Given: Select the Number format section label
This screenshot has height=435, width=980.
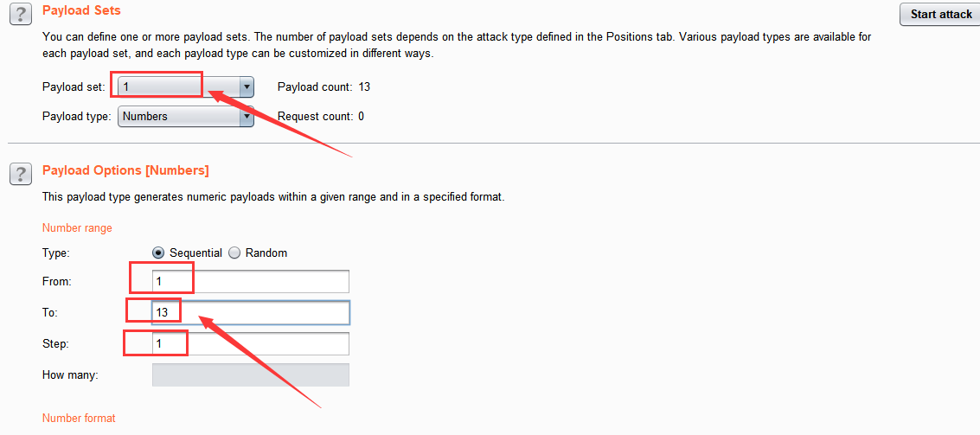Looking at the screenshot, I should point(79,418).
